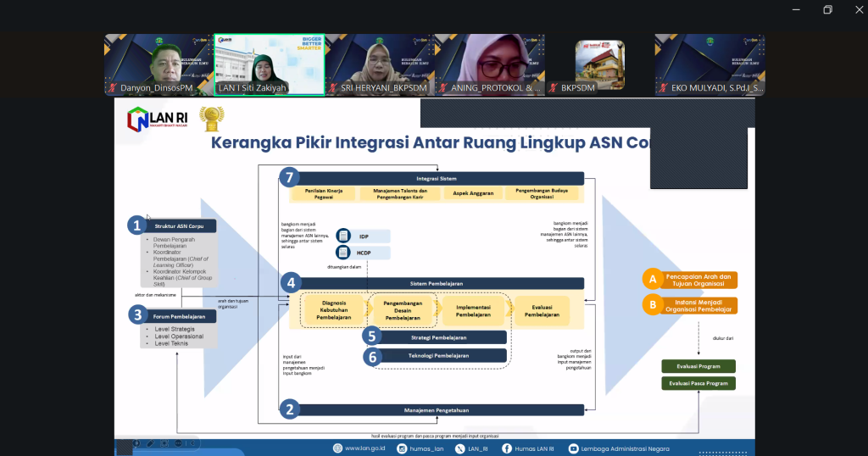
Task: Open the three-dot more options in slideshow toolbar
Action: coord(179,442)
